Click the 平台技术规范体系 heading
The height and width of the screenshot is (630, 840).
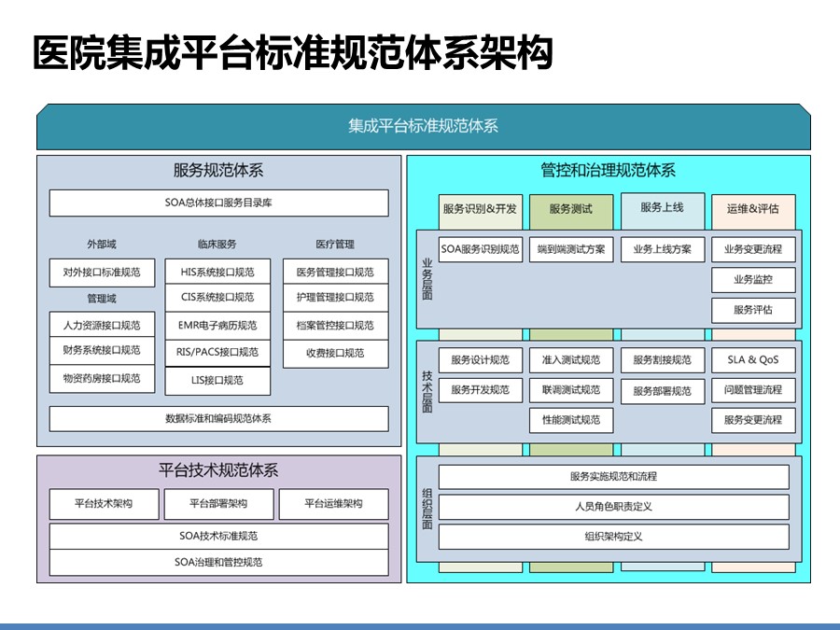[x=218, y=470]
